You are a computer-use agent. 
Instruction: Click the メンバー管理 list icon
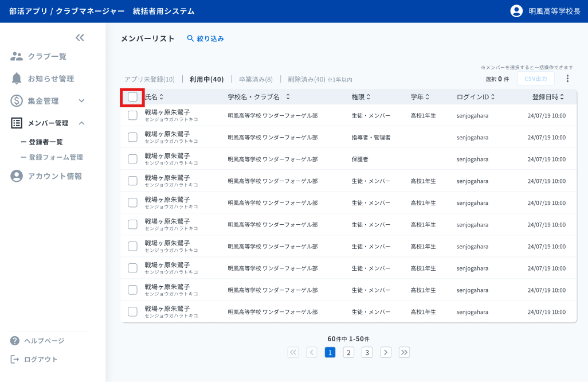tap(17, 123)
